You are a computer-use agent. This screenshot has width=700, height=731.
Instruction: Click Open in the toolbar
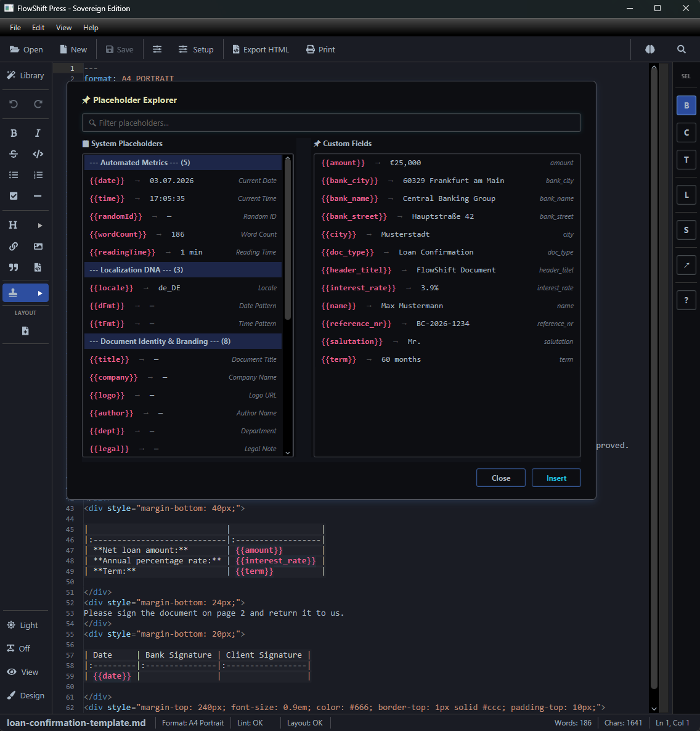pyautogui.click(x=26, y=49)
